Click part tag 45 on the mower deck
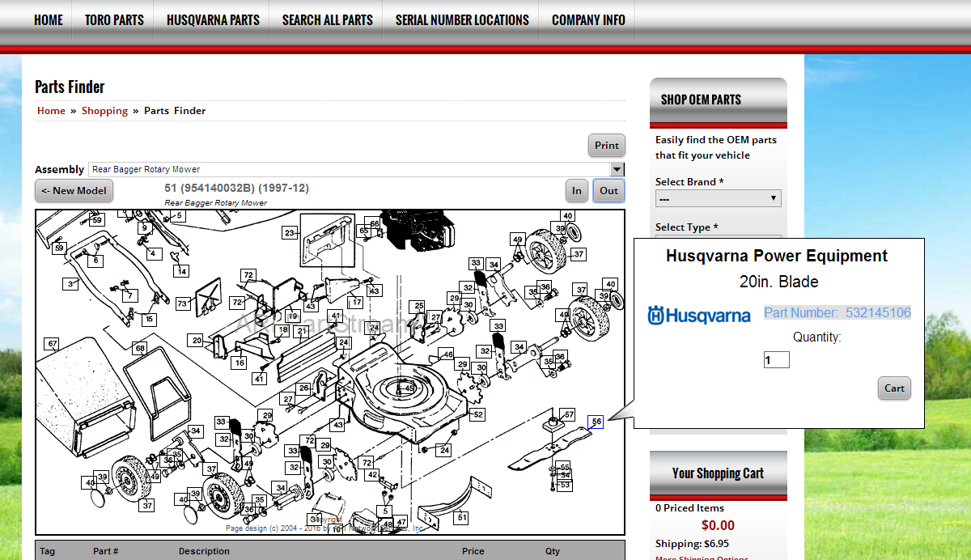 tap(409, 389)
